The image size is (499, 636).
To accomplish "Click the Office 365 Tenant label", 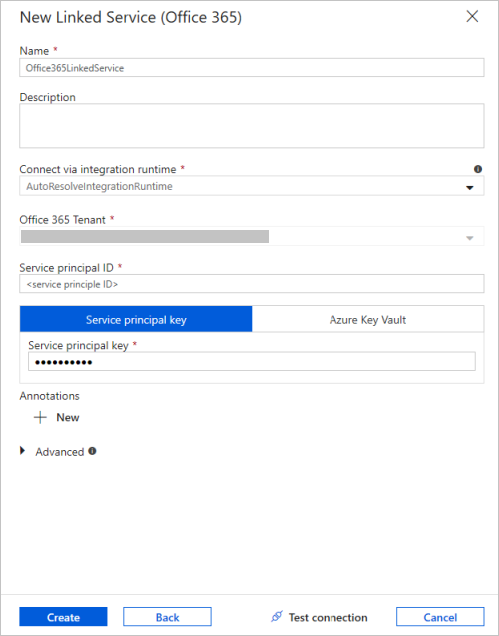I will 62,220.
